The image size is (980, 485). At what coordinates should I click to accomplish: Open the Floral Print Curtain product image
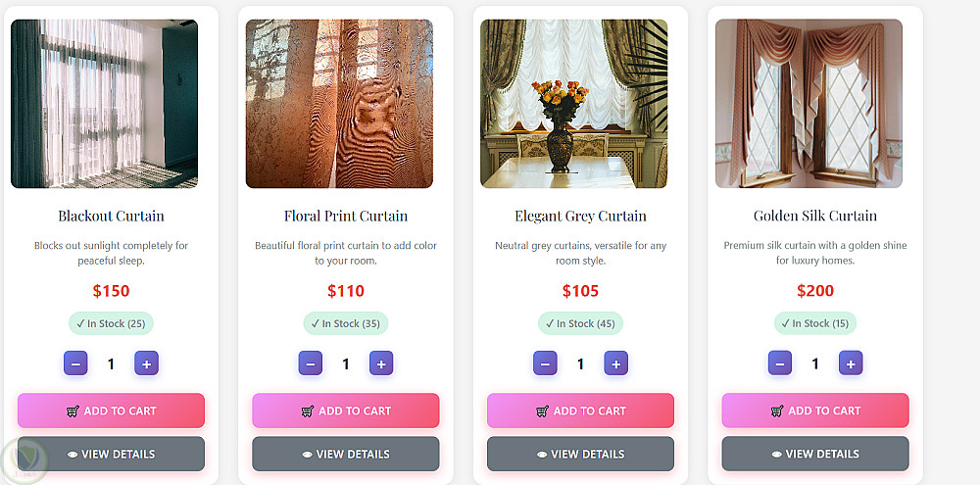339,104
